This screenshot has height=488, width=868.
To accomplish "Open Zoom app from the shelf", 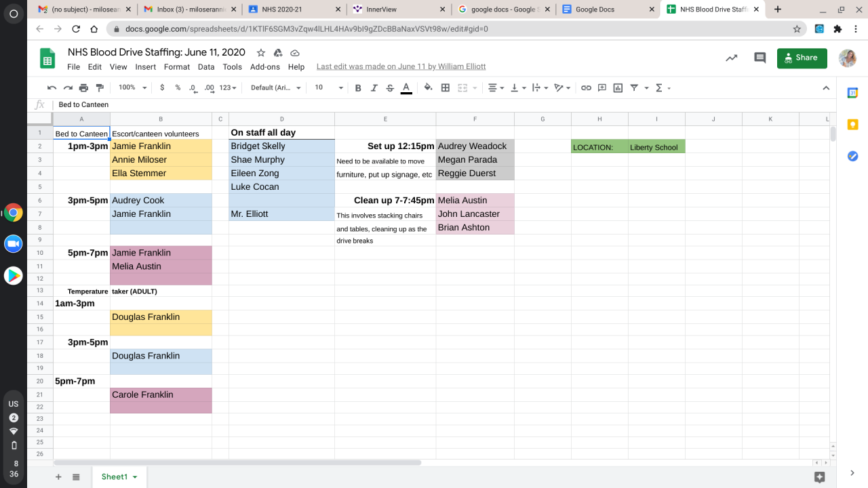I will coord(14,244).
